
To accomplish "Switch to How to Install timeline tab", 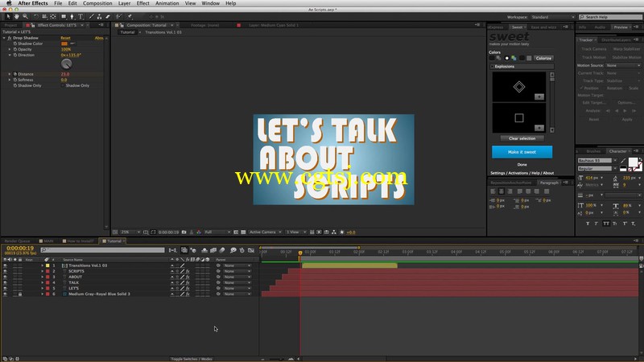I will (80, 241).
